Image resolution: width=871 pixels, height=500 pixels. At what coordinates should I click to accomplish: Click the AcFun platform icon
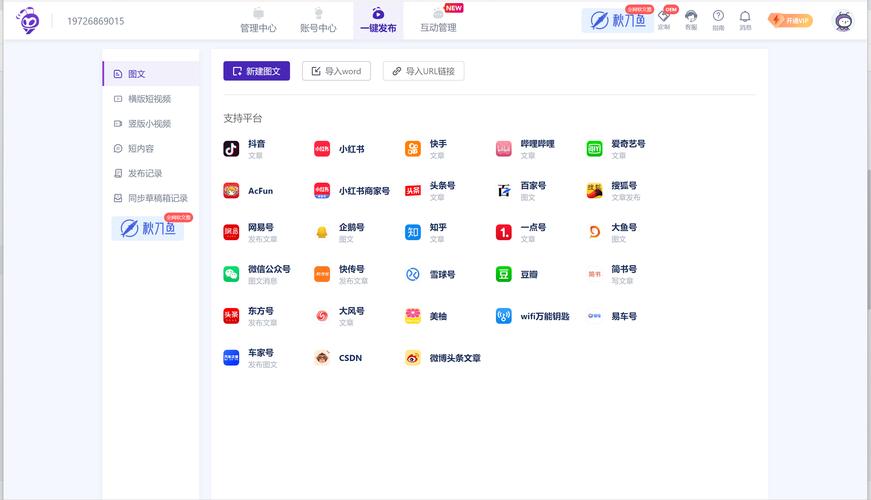[231, 191]
